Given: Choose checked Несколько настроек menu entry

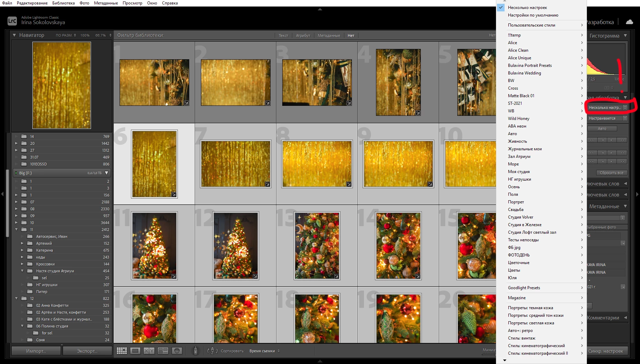Looking at the screenshot, I should [x=541, y=8].
